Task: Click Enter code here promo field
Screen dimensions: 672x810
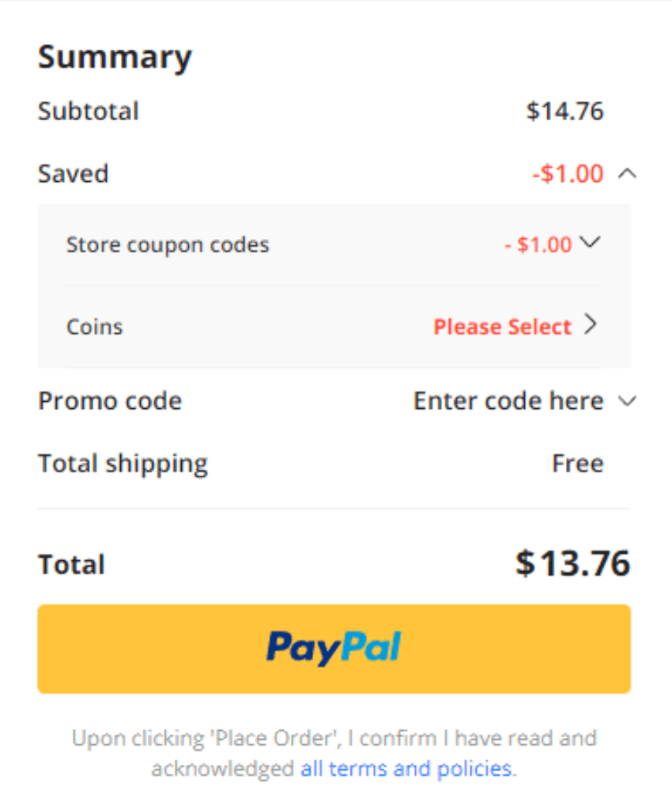Action: 508,401
